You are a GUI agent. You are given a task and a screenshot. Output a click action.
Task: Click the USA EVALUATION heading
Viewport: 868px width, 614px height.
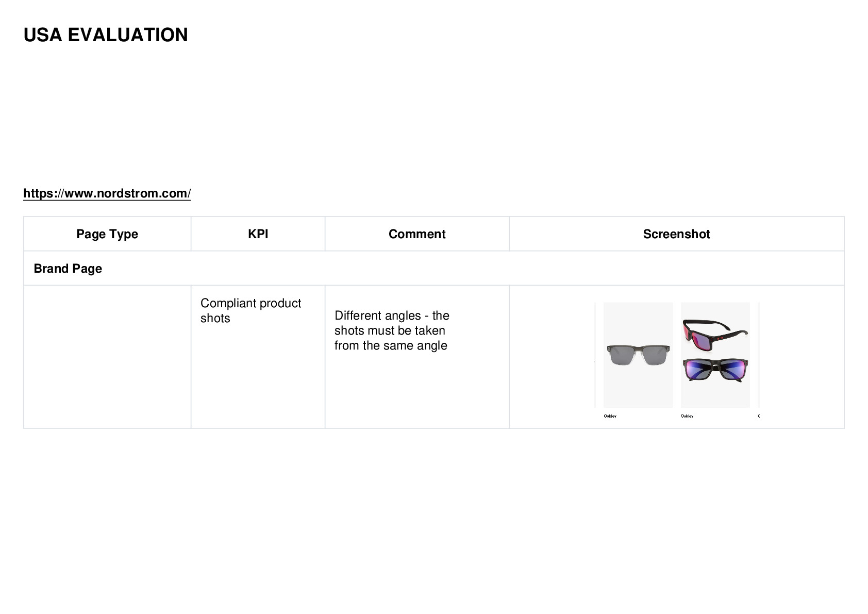pyautogui.click(x=106, y=35)
